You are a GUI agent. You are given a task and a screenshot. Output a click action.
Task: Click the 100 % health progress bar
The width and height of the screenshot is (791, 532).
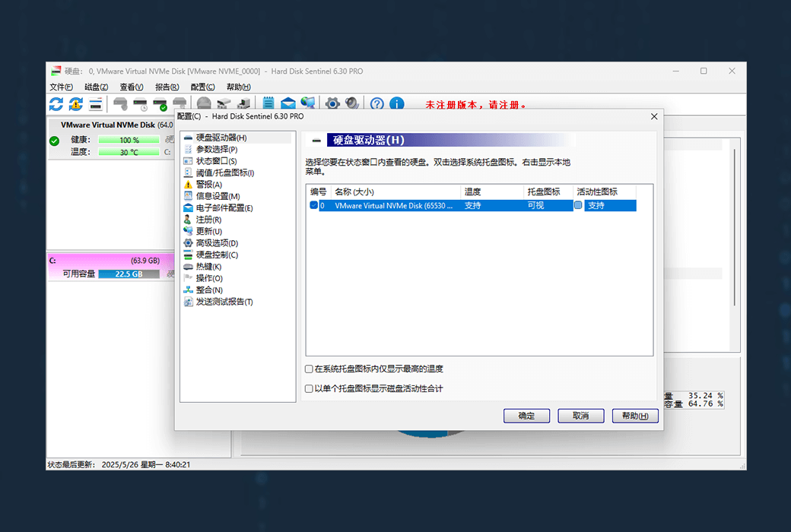point(129,140)
